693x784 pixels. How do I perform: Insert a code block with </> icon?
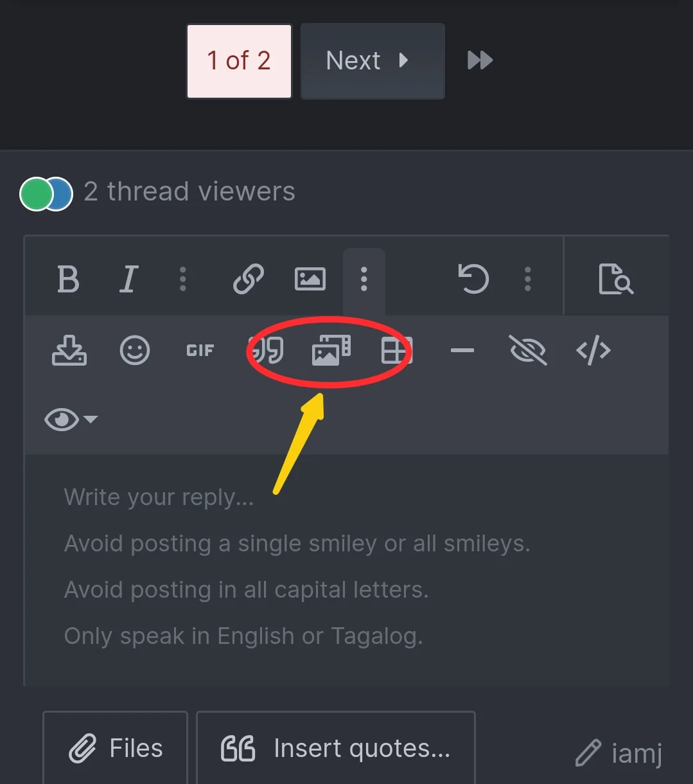pos(593,350)
